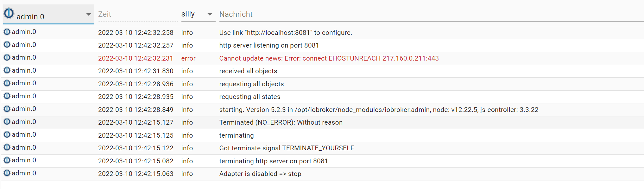Click the dropdown arrow next to silly
644x189 pixels.
tap(210, 15)
